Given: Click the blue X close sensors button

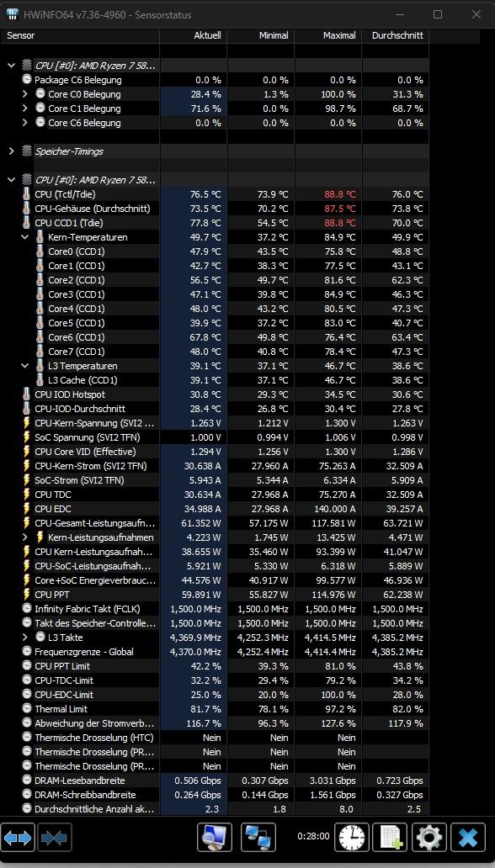Looking at the screenshot, I should (x=468, y=837).
